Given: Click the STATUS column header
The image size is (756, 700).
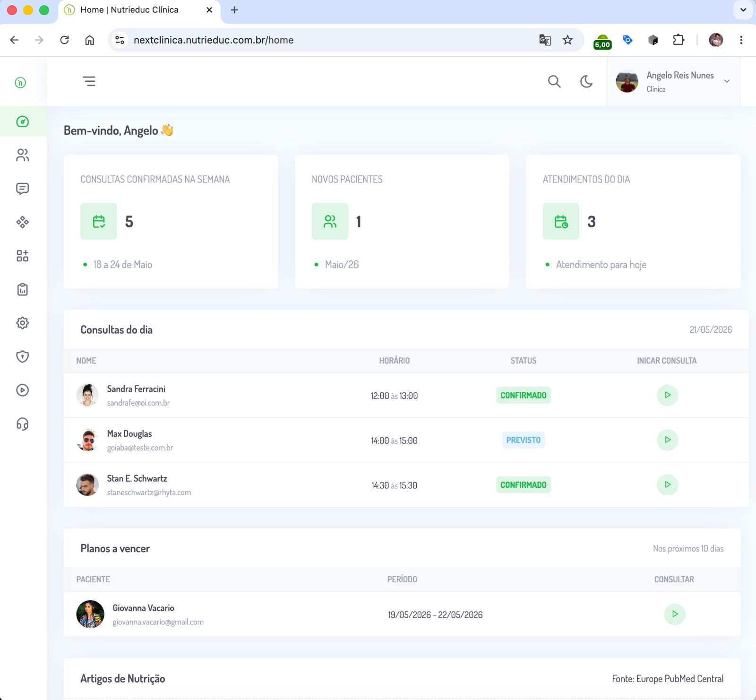Looking at the screenshot, I should (523, 361).
